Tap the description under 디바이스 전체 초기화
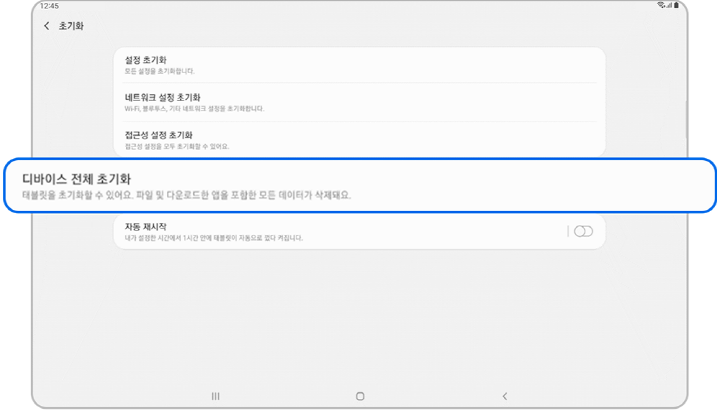720x415 pixels. point(186,195)
